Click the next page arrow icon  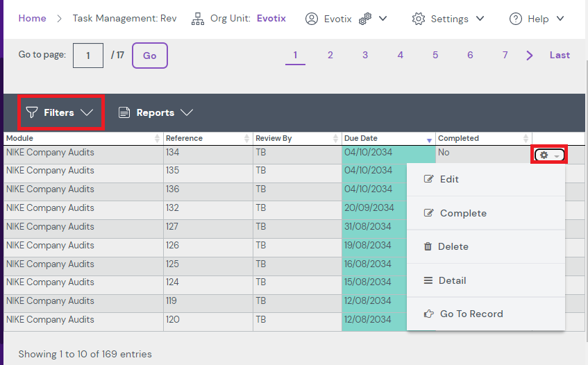pos(530,56)
